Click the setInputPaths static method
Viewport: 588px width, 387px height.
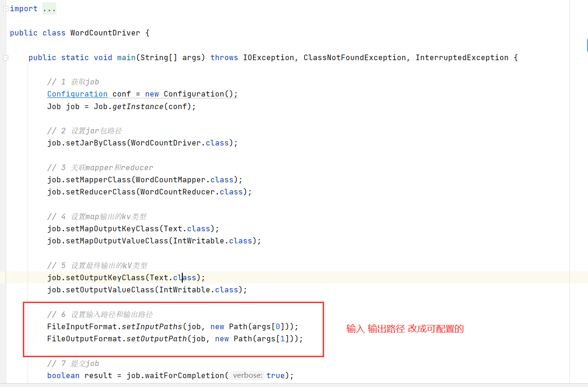pyautogui.click(x=152, y=326)
